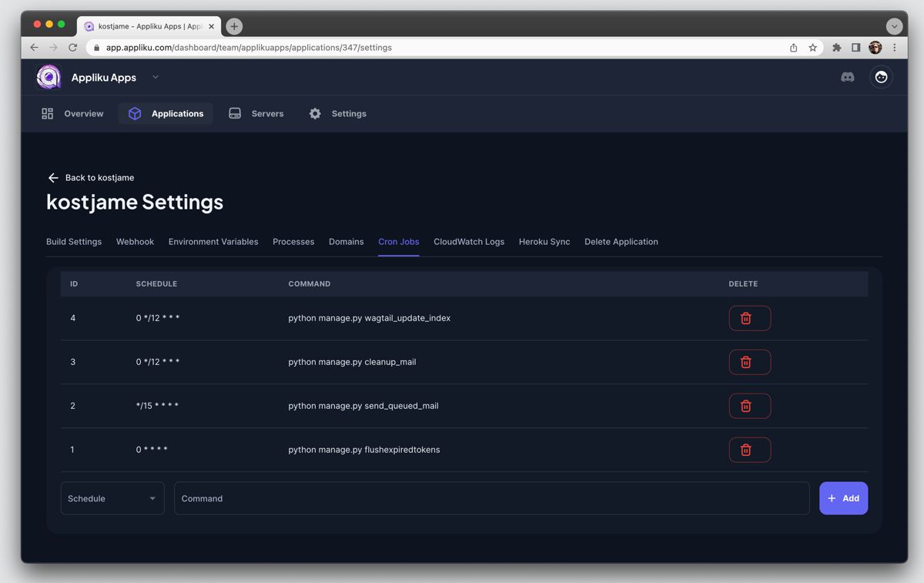Open the Schedule dropdown
The width and height of the screenshot is (924, 583).
point(112,498)
